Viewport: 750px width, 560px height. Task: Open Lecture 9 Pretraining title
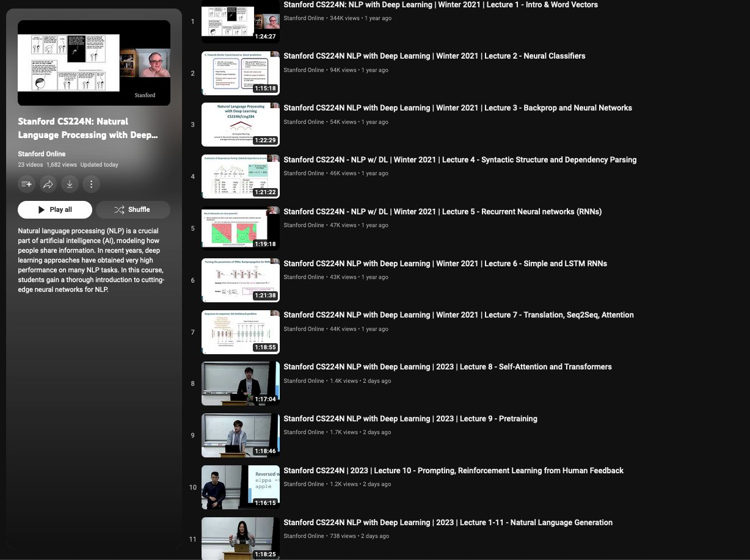coord(410,418)
